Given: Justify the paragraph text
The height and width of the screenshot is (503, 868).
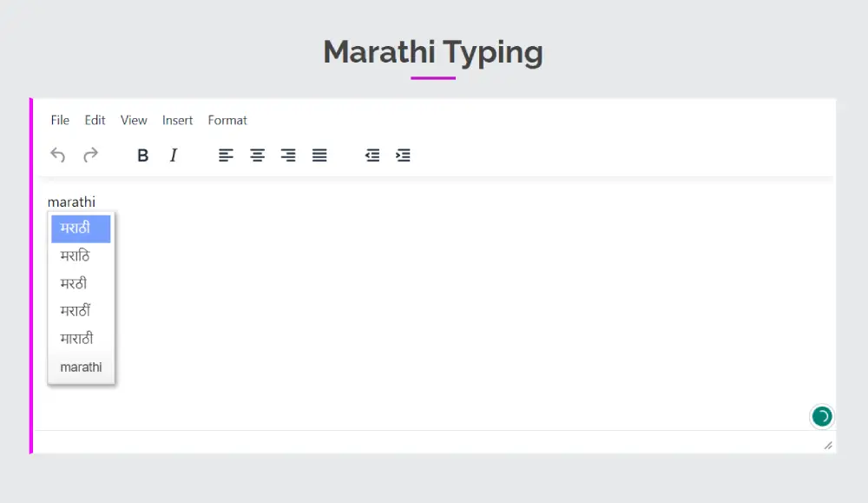Looking at the screenshot, I should 319,155.
